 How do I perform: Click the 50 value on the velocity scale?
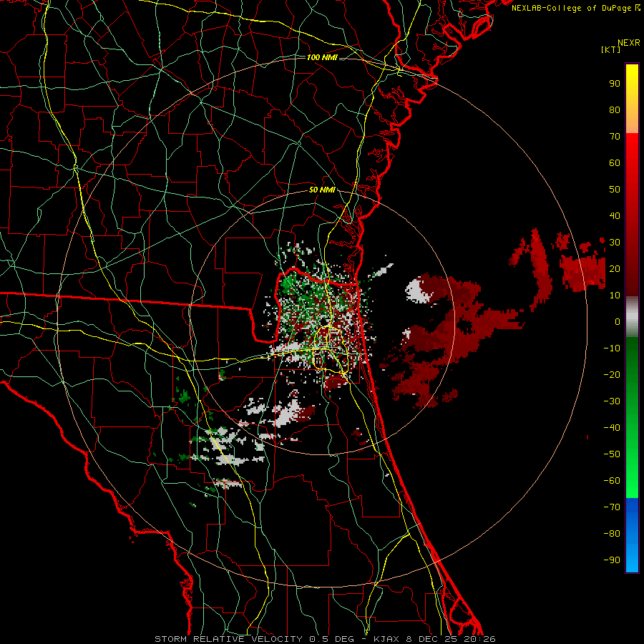615,190
